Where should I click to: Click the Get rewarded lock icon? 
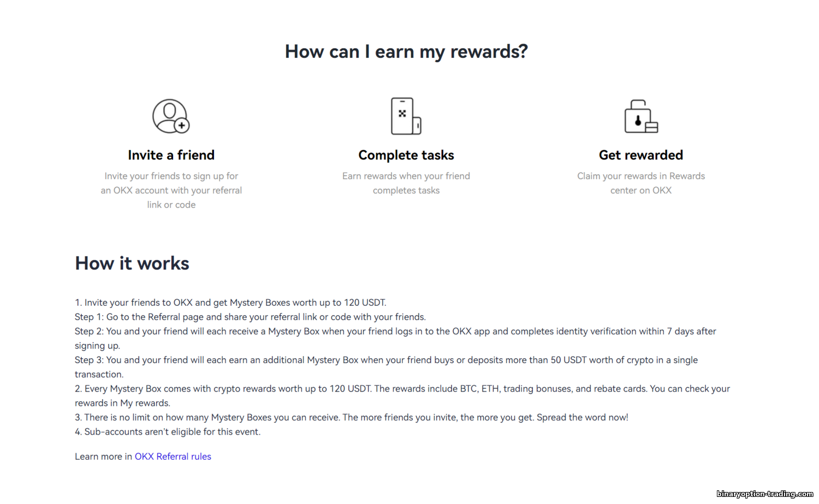(641, 116)
